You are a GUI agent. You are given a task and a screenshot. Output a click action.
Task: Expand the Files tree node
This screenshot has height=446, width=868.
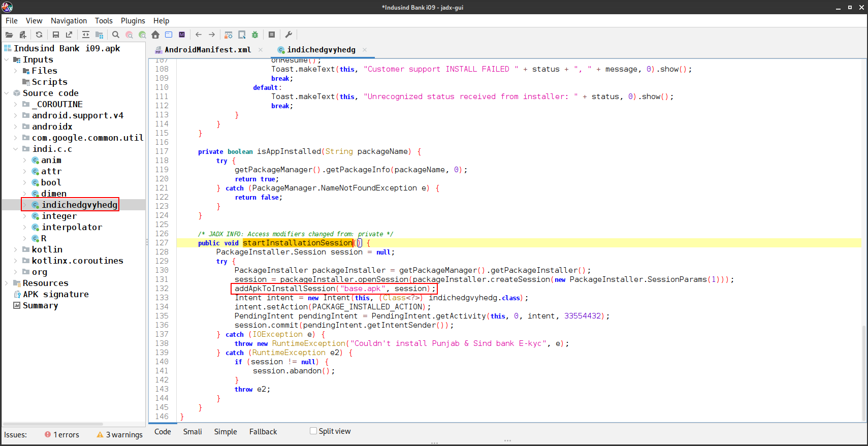pos(16,71)
